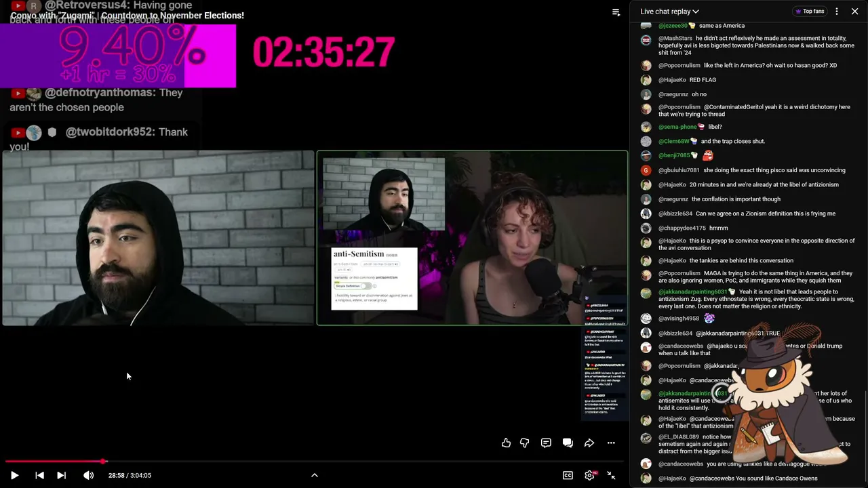Click the chat message 'and the trap closes shut.'
Viewport: 868px width, 488px height.
click(733, 141)
